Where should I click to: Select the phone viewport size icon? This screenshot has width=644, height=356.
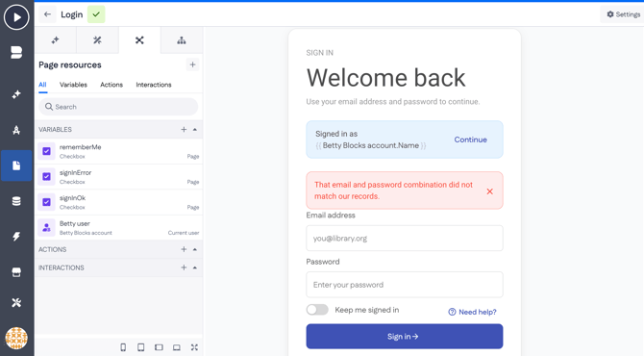click(x=123, y=347)
